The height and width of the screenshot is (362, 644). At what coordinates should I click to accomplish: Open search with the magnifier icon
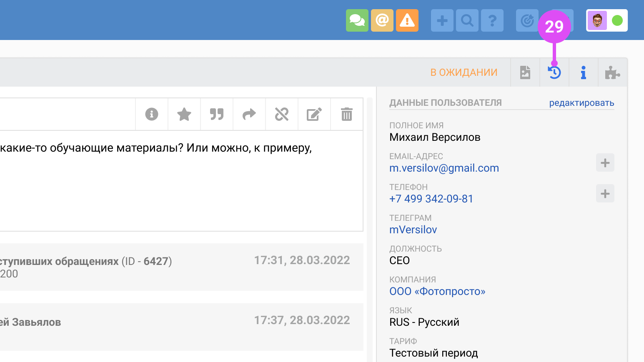[x=467, y=20]
